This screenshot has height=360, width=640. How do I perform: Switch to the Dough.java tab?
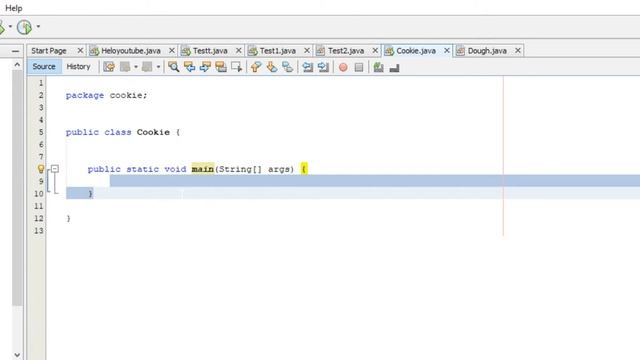tap(487, 51)
